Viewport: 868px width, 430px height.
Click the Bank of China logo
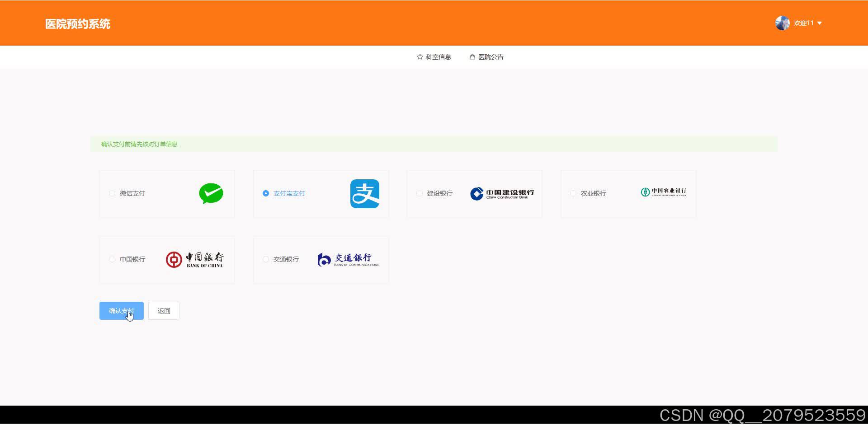(195, 259)
